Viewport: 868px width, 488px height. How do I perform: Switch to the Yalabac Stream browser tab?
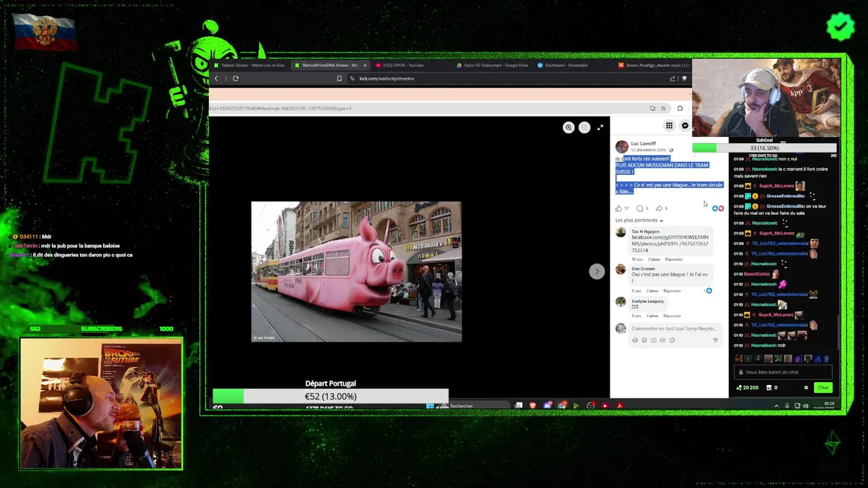(x=248, y=66)
